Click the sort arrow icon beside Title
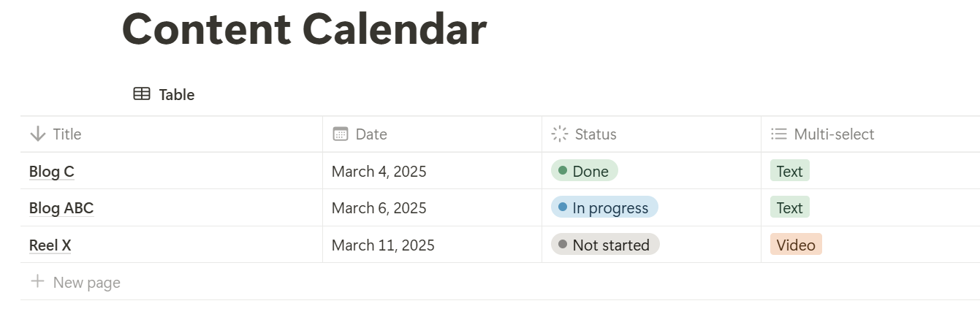 tap(37, 134)
